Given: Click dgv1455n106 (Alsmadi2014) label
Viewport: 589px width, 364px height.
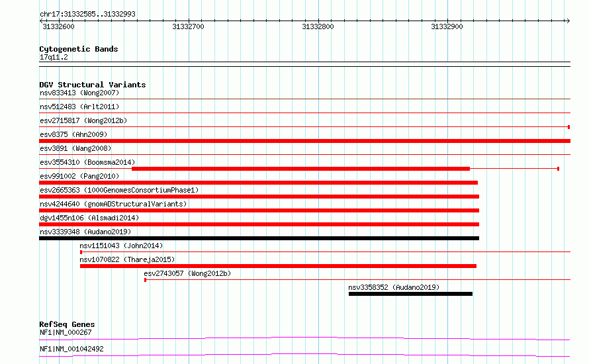Looking at the screenshot, I should pyautogui.click(x=89, y=218).
